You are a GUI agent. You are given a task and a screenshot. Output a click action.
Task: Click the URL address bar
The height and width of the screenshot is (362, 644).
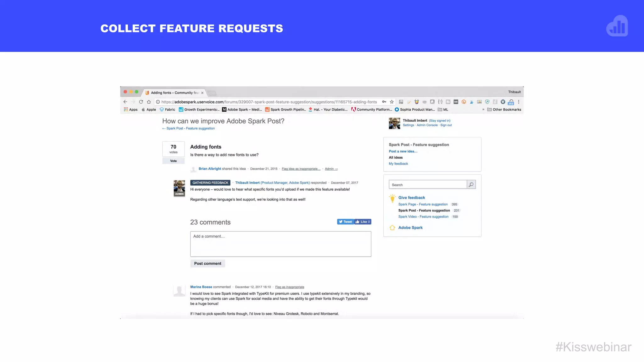[x=269, y=102]
